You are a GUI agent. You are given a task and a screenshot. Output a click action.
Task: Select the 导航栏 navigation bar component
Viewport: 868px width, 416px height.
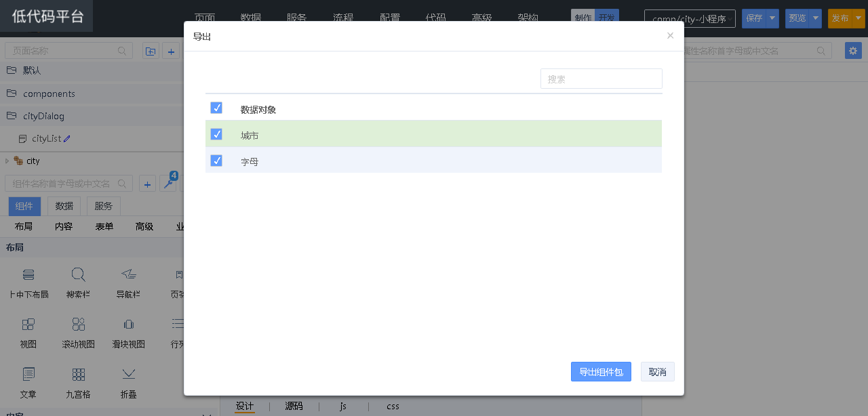(129, 275)
